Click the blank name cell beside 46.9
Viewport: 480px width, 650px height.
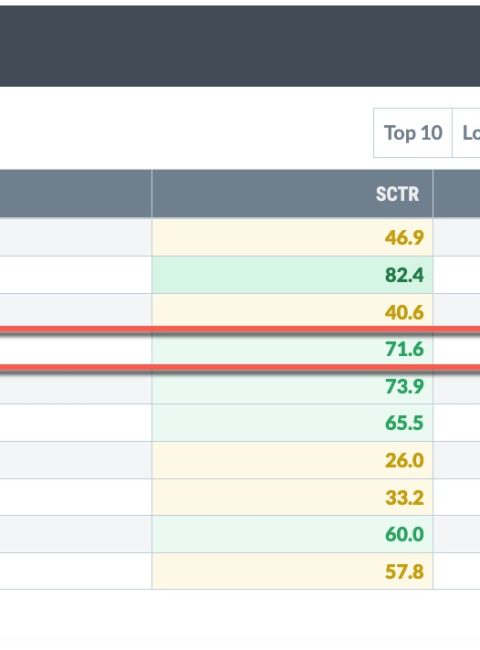(x=75, y=238)
